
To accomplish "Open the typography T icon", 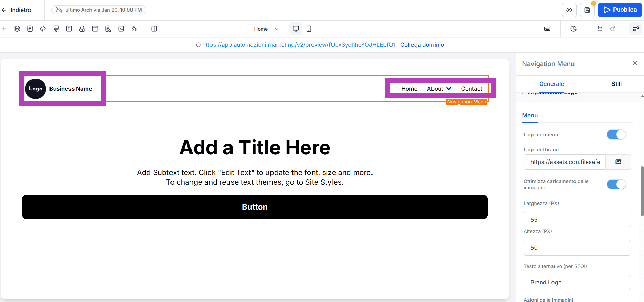I will pyautogui.click(x=69, y=29).
